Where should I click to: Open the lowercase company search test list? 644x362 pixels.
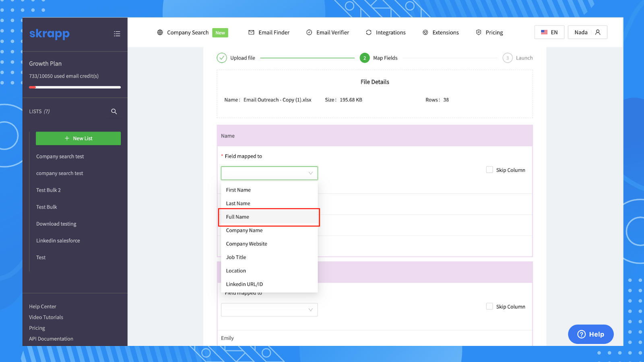60,173
